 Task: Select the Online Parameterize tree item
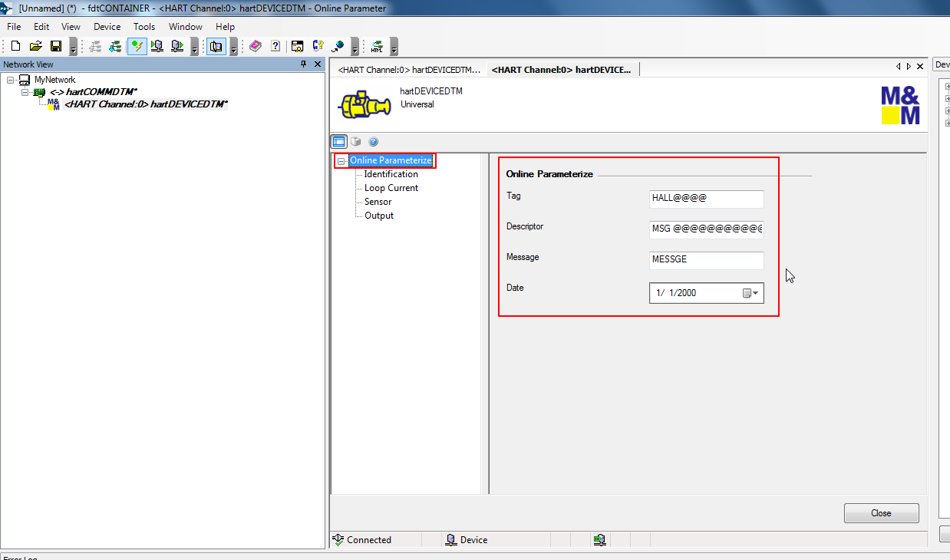tap(391, 160)
